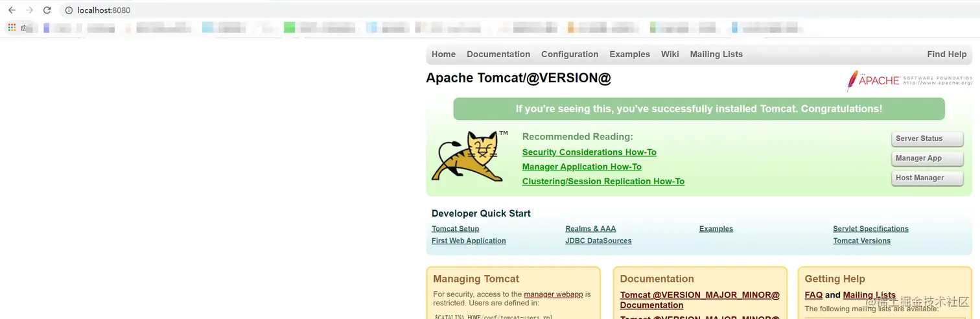Image resolution: width=980 pixels, height=319 pixels.
Task: Click the Apache Software Foundation logo
Action: pyautogui.click(x=909, y=80)
